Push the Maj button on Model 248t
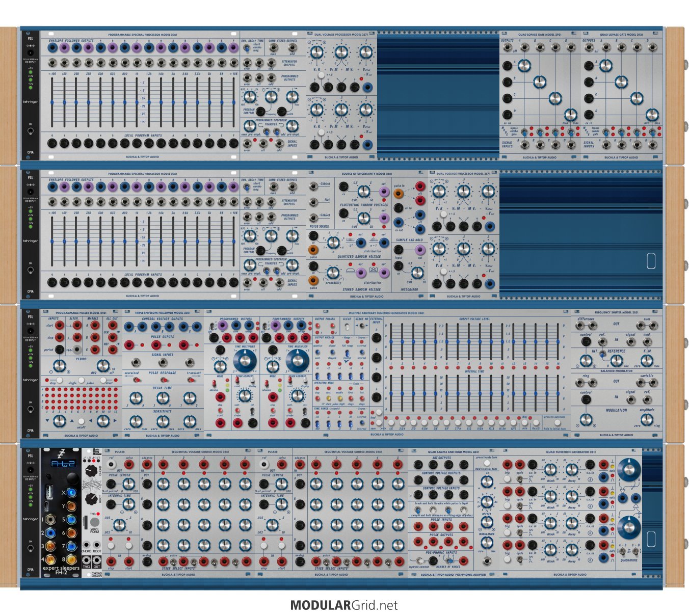 pyautogui.click(x=525, y=423)
